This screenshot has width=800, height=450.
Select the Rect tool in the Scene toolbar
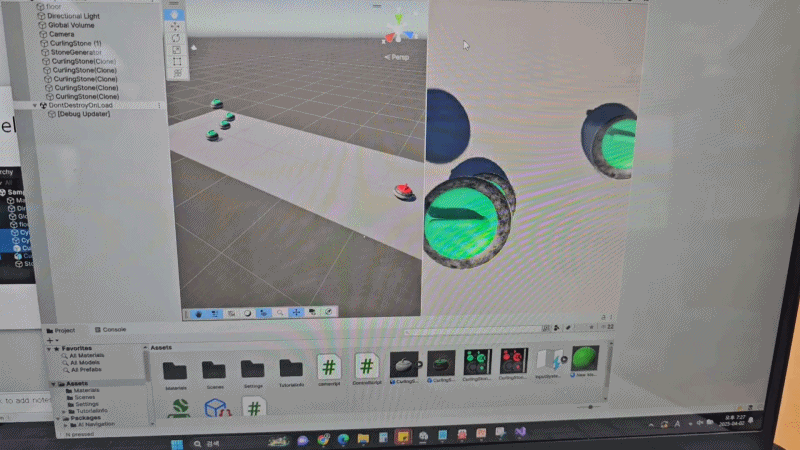(177, 62)
